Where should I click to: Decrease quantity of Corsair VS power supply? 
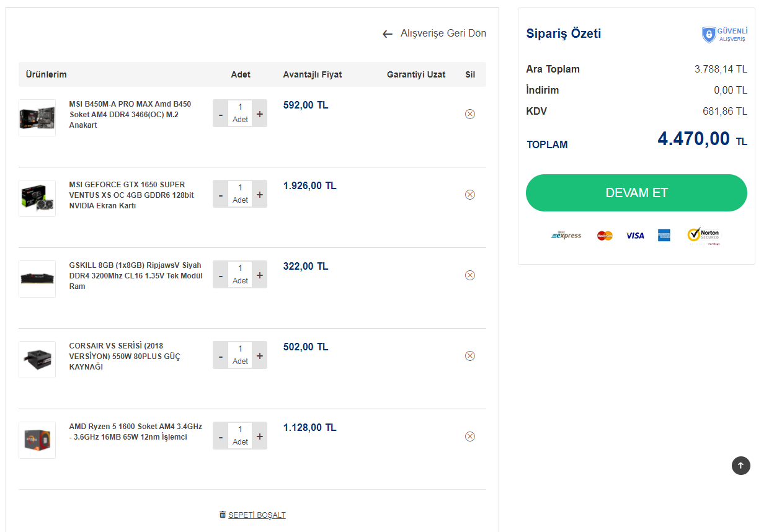tap(221, 357)
